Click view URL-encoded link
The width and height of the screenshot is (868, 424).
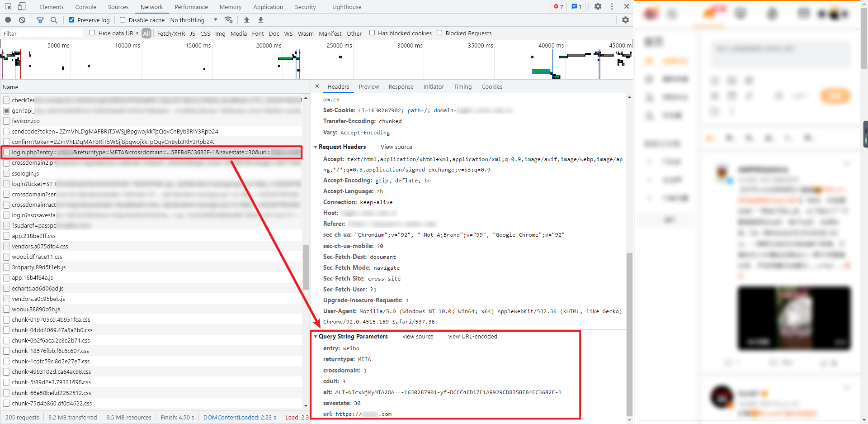point(472,337)
